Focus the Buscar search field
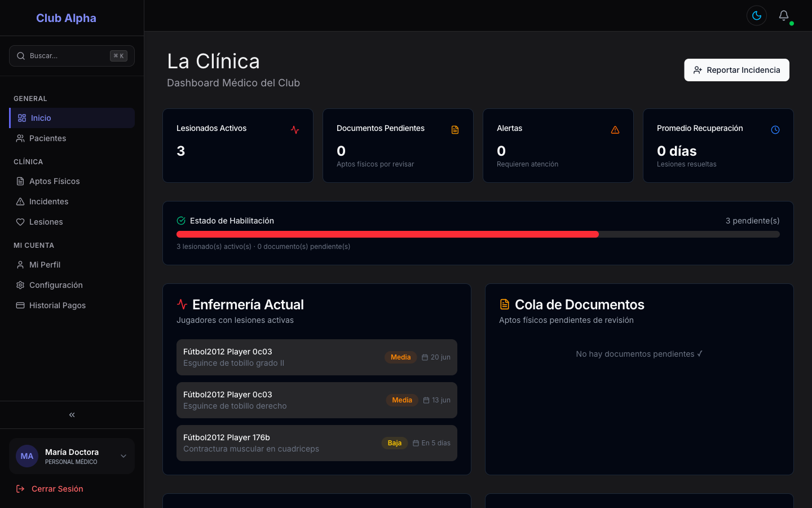The height and width of the screenshot is (508, 812). point(72,56)
